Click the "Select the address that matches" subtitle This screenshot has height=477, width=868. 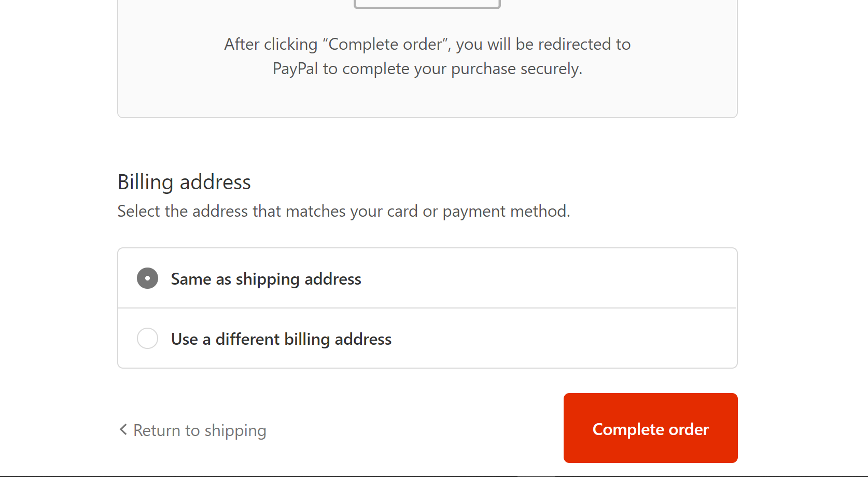[343, 211]
